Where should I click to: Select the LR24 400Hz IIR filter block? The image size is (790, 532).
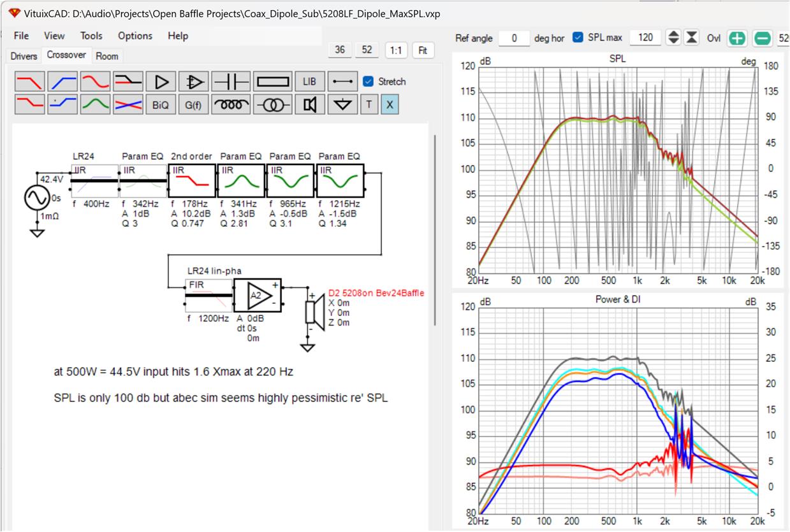pos(94,180)
